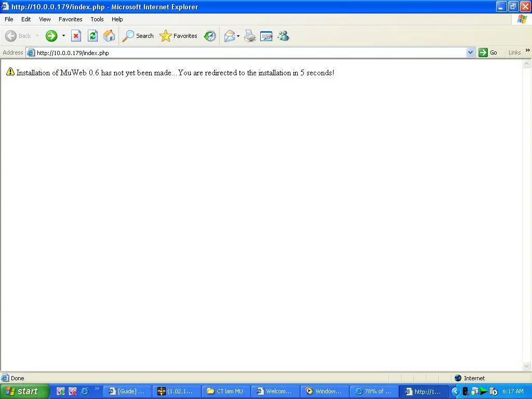532x399 pixels.
Task: Switch to the CT lam MU taskbar window
Action: (x=226, y=391)
